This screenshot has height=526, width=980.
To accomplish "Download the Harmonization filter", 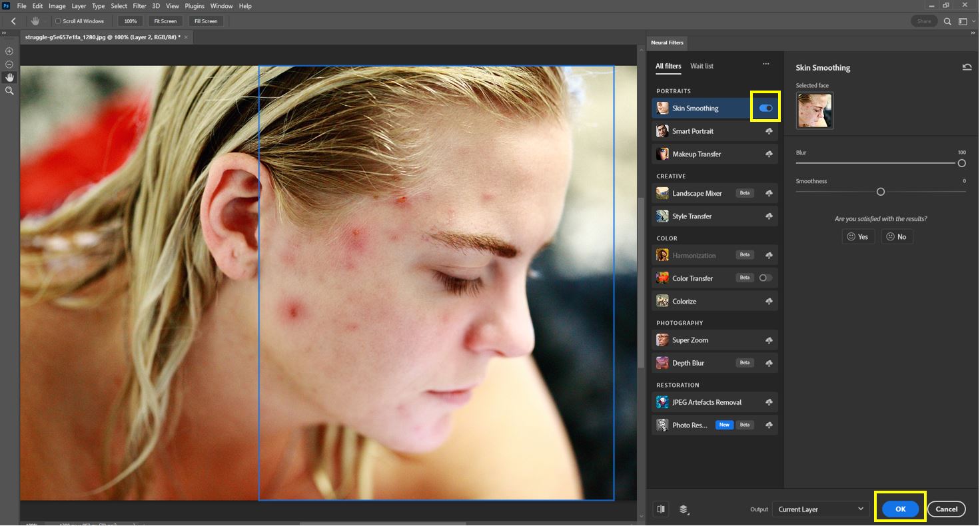I will tap(769, 256).
